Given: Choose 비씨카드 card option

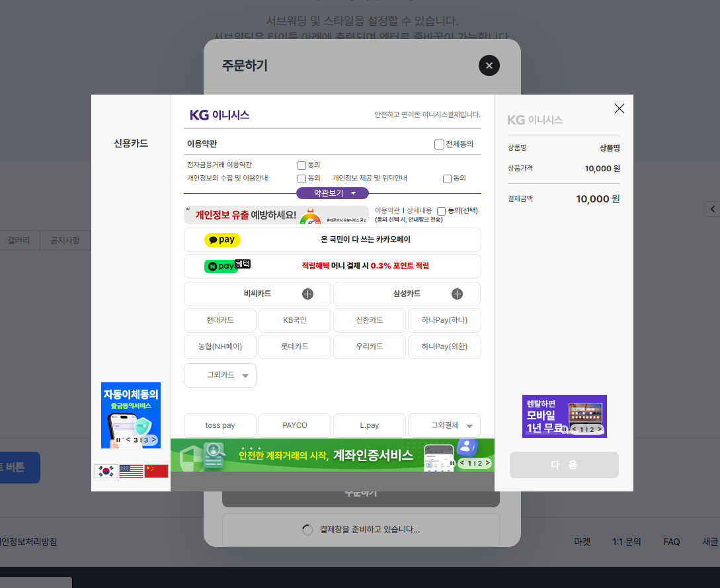Looking at the screenshot, I should [257, 294].
